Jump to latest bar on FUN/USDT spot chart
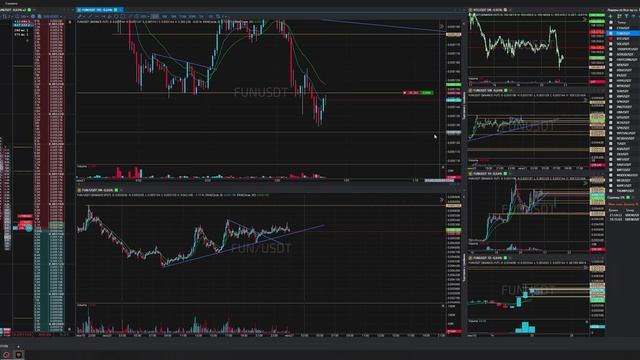 click(x=442, y=200)
